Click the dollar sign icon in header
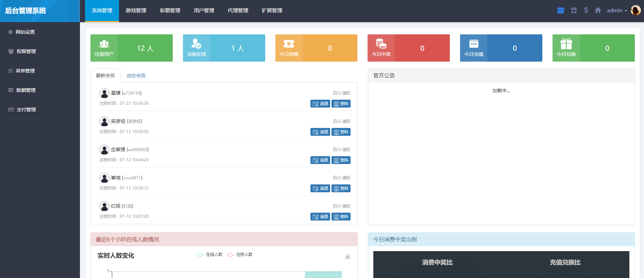Image resolution: width=644 pixels, height=278 pixels. coord(586,11)
